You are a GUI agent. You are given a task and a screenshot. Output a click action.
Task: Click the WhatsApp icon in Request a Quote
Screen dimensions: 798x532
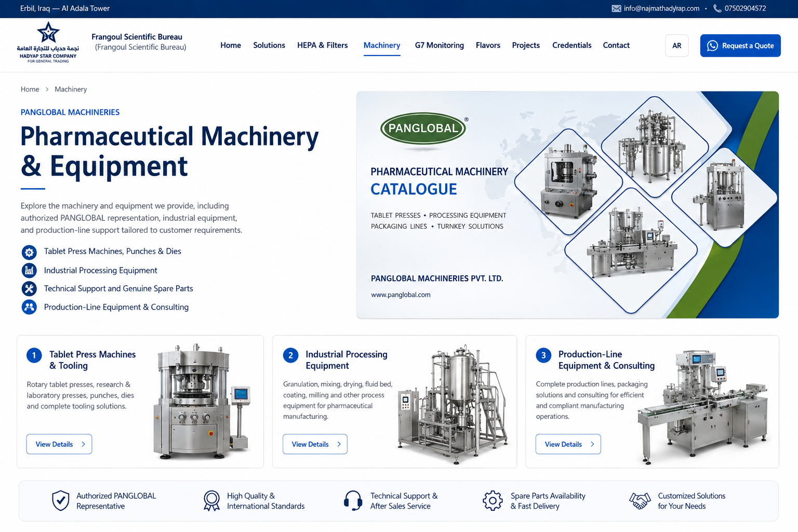pos(713,46)
